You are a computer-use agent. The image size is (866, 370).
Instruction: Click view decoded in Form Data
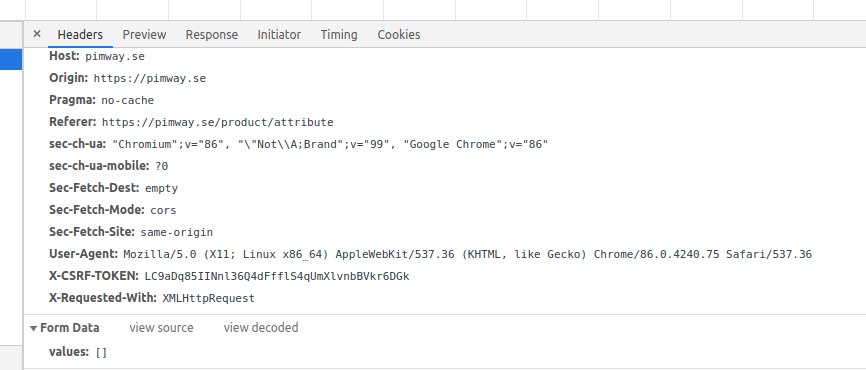pyautogui.click(x=261, y=328)
